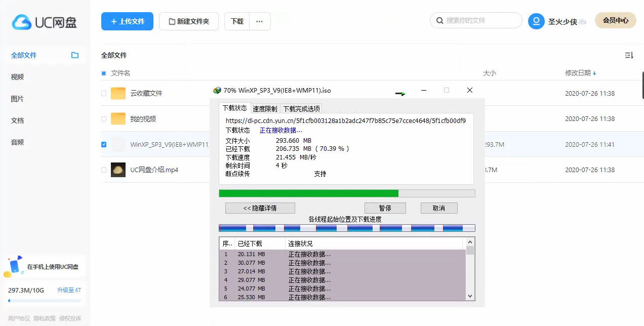This screenshot has width=644, height=326.
Task: Click the folder icon of 我的视频
Action: tap(118, 119)
